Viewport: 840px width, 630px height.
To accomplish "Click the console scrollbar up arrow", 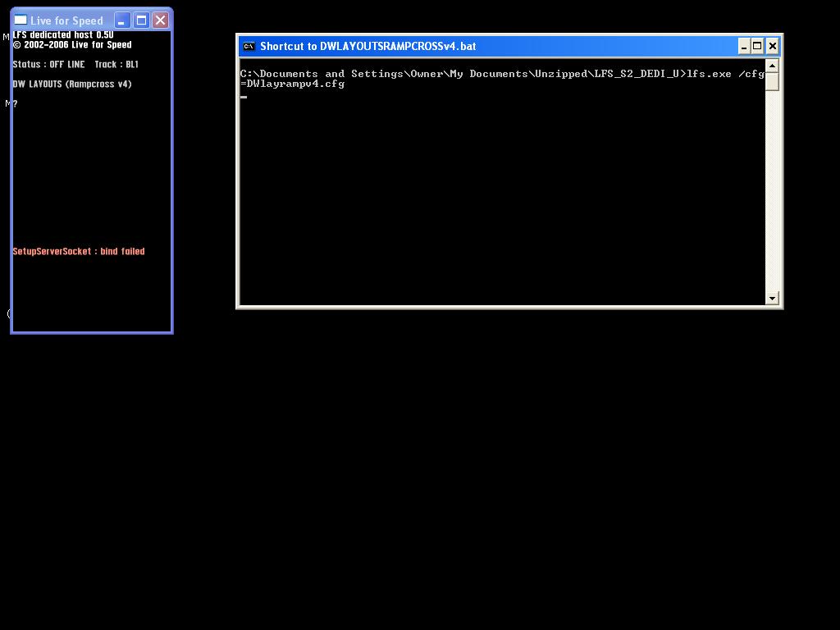I will pyautogui.click(x=772, y=66).
